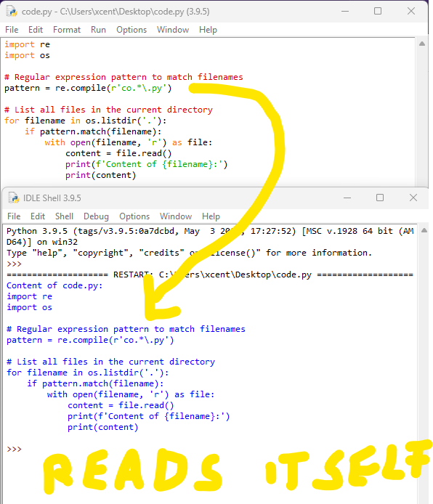
Task: Open the Edit menu in code.py editor
Action: click(36, 30)
